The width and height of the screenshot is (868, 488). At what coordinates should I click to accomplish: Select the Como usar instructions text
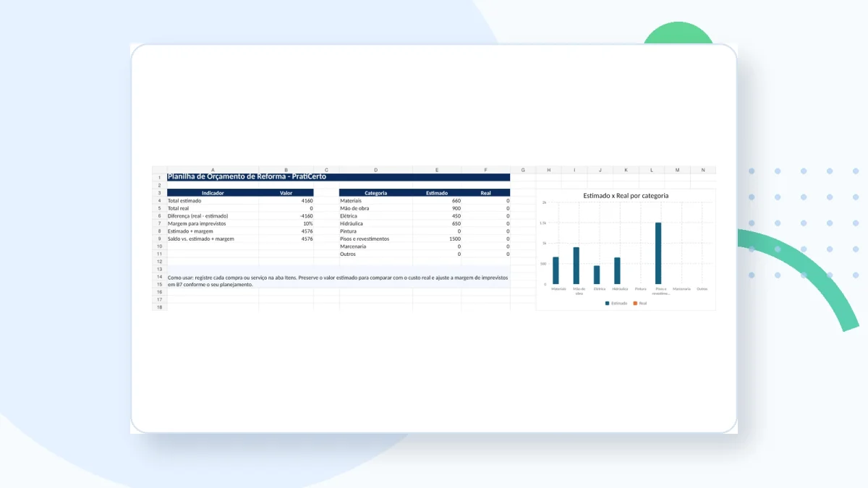338,281
